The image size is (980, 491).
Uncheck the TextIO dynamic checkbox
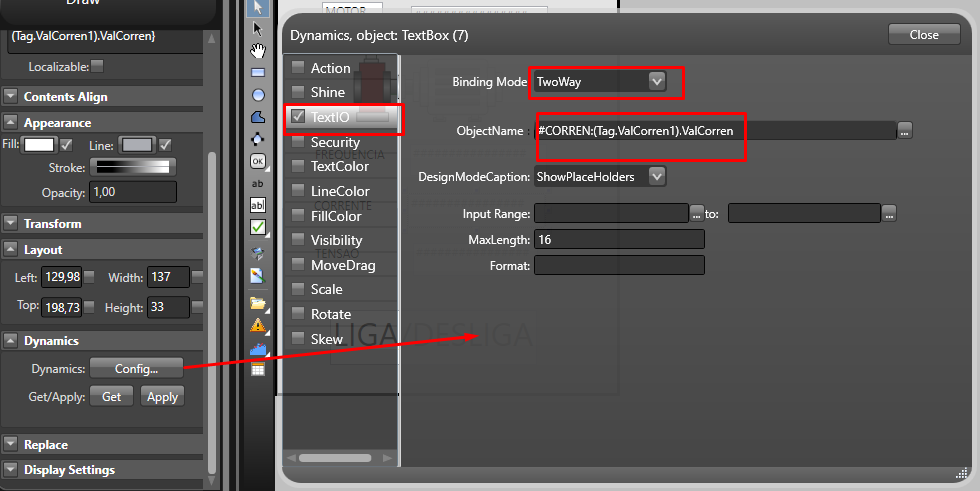(298, 117)
